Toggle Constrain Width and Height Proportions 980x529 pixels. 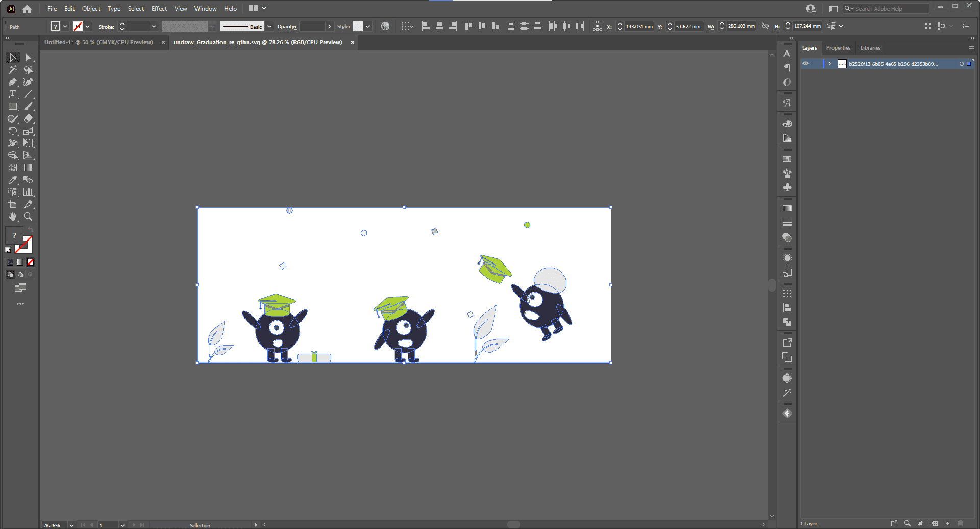(765, 26)
